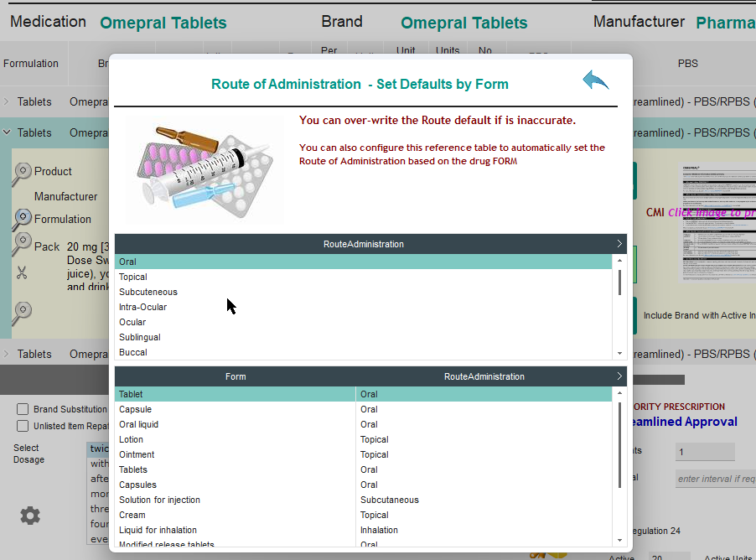
Task: Click the enter interval input field
Action: coord(716,479)
